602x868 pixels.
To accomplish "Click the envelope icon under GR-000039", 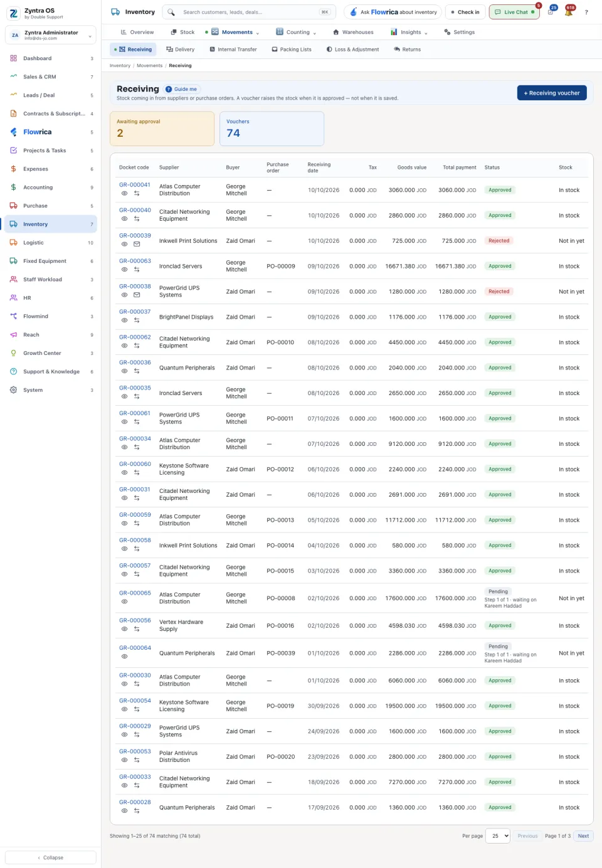I will (137, 244).
